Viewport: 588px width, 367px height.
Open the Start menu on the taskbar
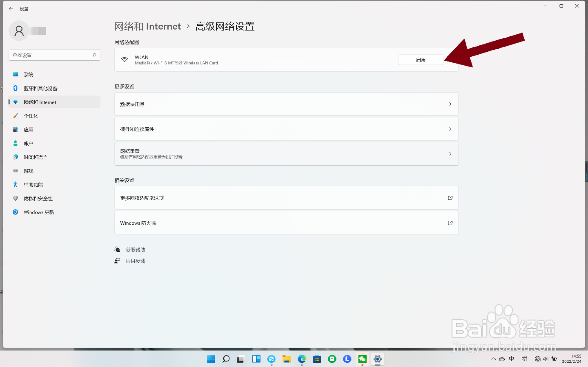tap(210, 359)
